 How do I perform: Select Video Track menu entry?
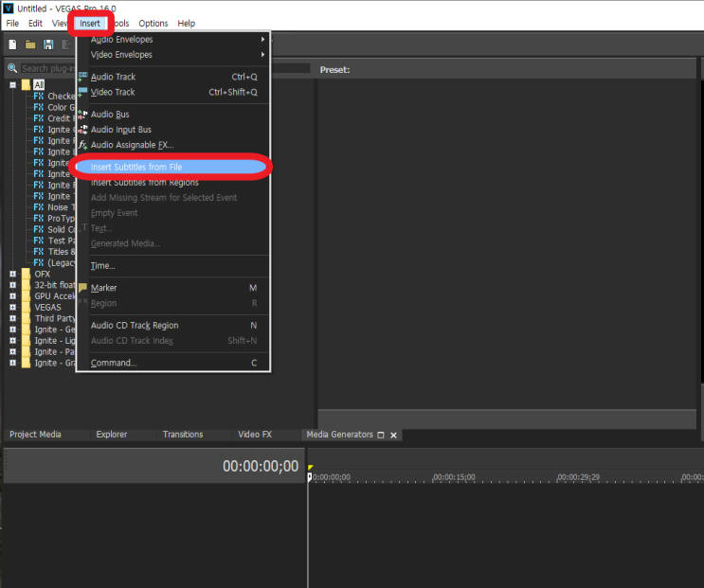[173, 92]
